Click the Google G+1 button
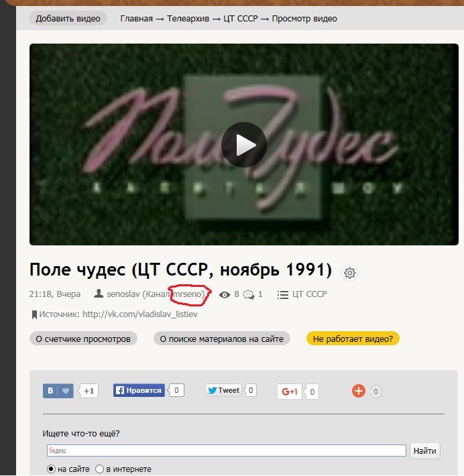The width and height of the screenshot is (464, 476). pos(290,392)
